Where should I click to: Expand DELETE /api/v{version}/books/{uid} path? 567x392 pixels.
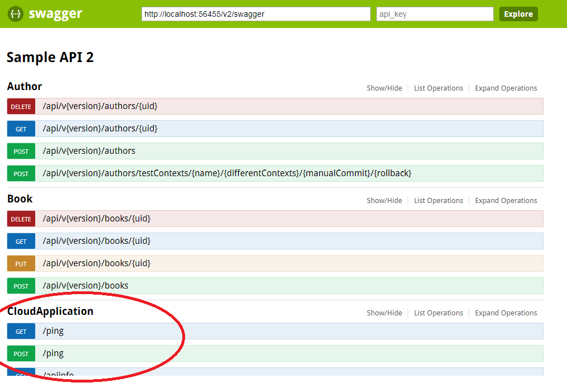pyautogui.click(x=97, y=219)
